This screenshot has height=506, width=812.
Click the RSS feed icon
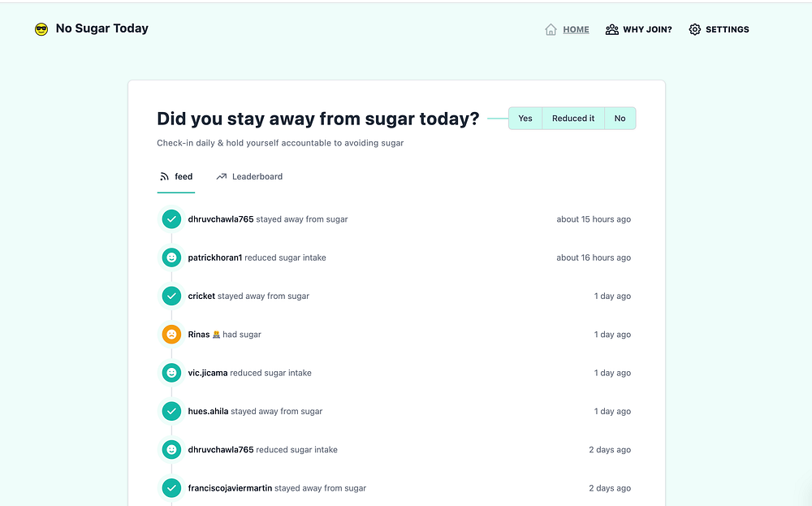(x=164, y=176)
